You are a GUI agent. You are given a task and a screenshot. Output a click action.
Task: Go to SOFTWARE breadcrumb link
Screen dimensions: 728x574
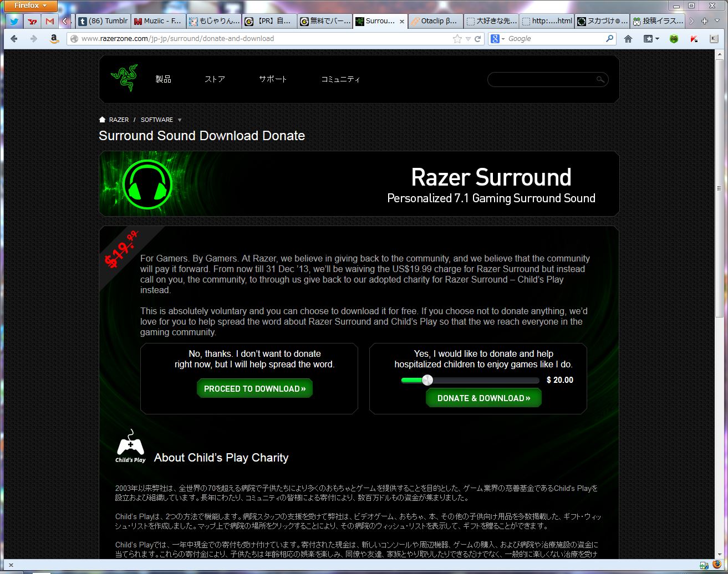click(157, 120)
